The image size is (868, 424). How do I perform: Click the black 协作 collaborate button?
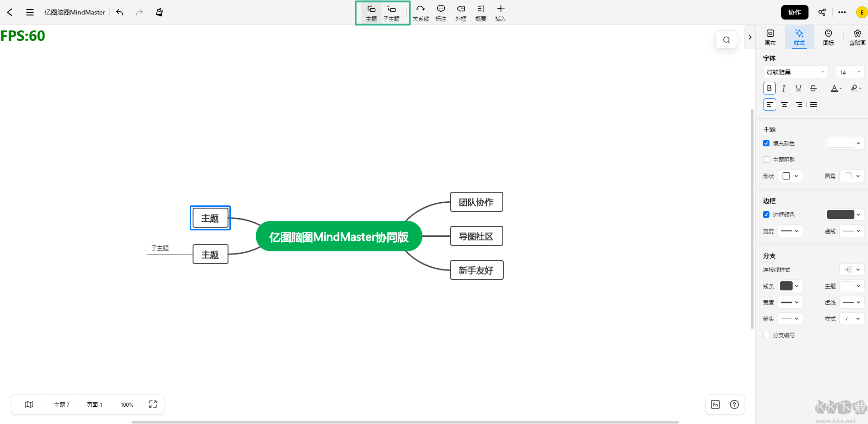click(794, 12)
